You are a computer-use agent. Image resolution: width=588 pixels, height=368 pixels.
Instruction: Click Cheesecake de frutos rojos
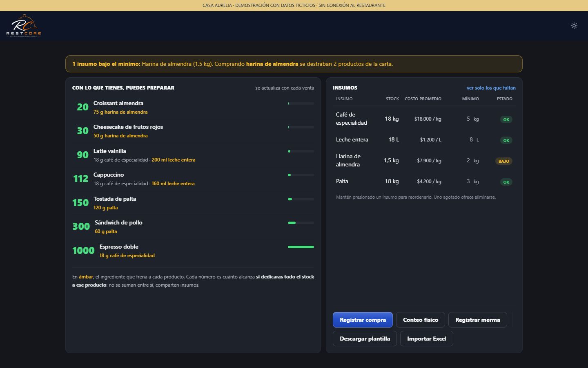coord(193,131)
